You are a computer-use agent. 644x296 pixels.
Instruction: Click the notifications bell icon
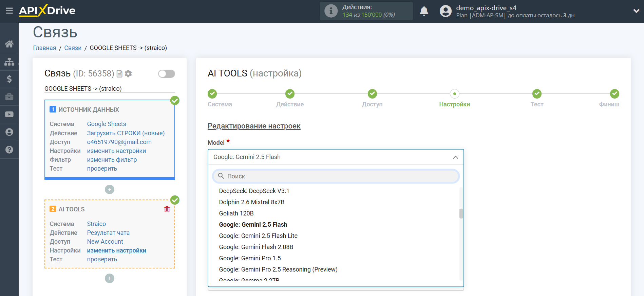(424, 11)
